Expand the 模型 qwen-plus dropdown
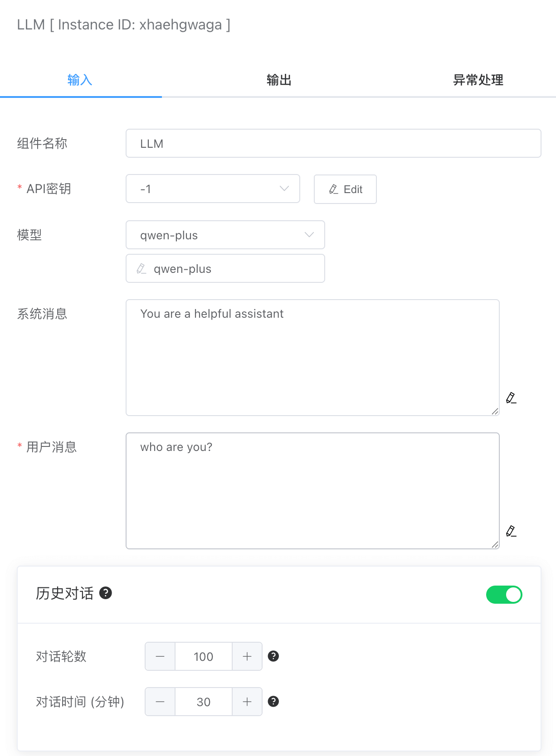 225,235
